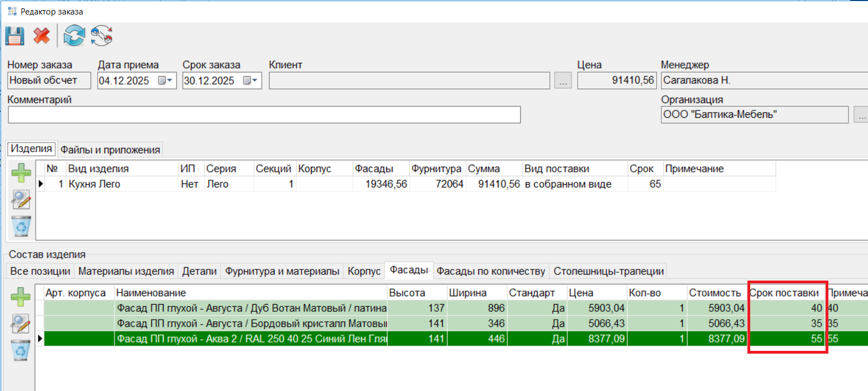Open the Дата приема calendar dropdown
868x391 pixels.
pyautogui.click(x=165, y=81)
